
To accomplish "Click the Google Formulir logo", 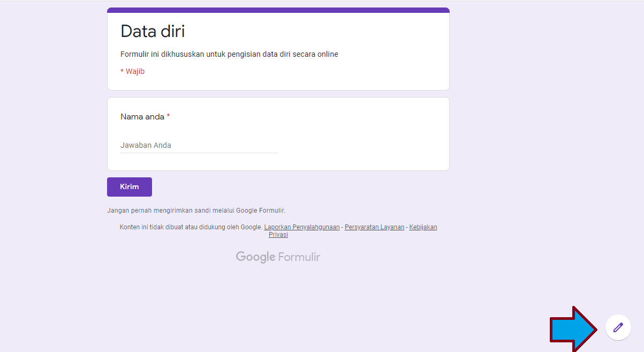I will tap(277, 257).
